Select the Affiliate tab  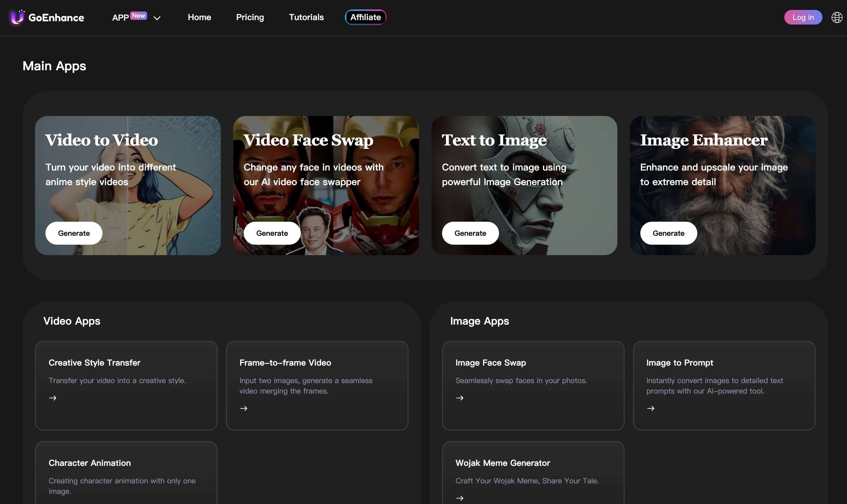[365, 17]
